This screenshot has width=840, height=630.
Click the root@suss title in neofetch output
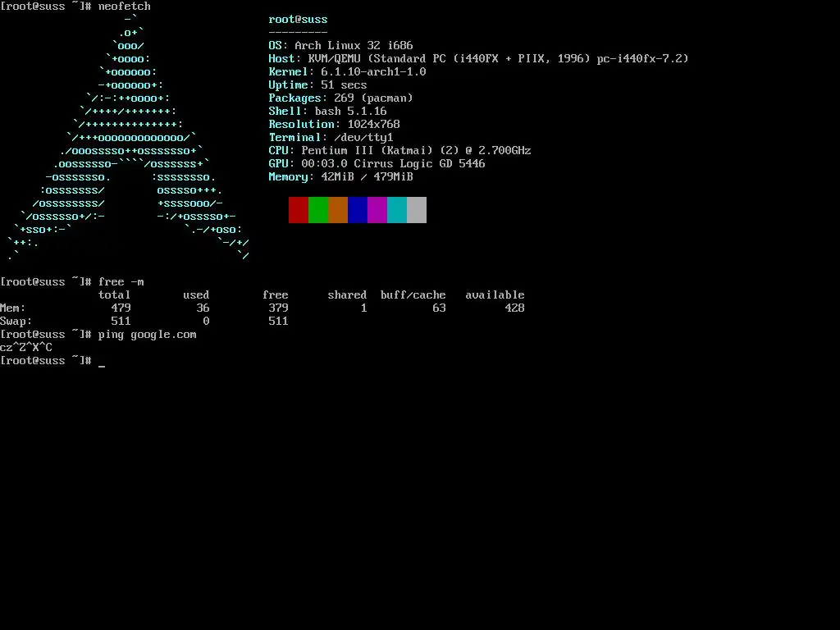[x=298, y=20]
